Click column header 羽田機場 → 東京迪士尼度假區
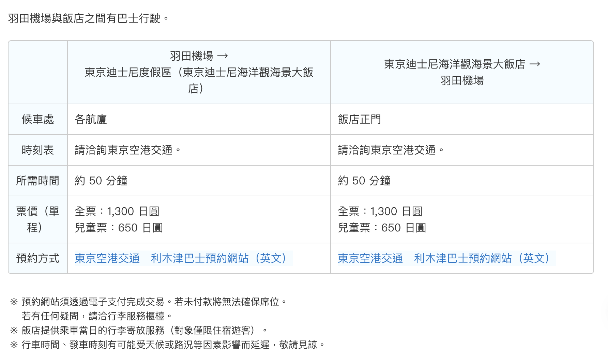Image resolution: width=608 pixels, height=364 pixels. pyautogui.click(x=199, y=72)
